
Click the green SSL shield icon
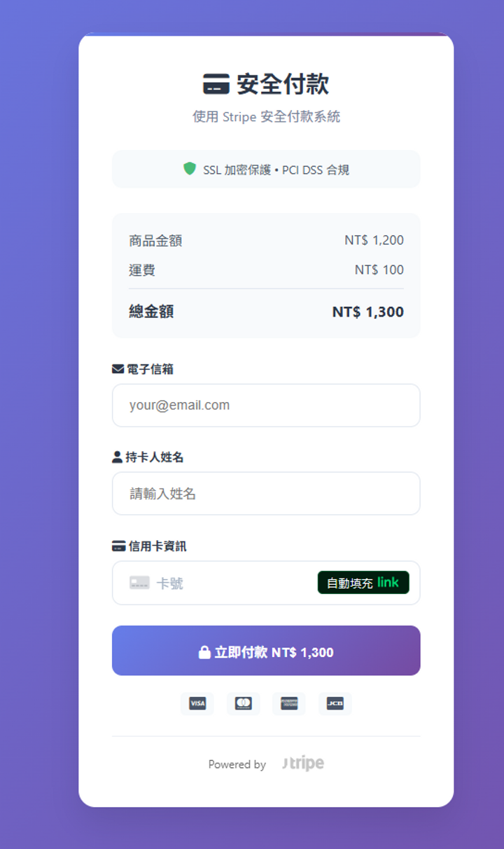(189, 169)
